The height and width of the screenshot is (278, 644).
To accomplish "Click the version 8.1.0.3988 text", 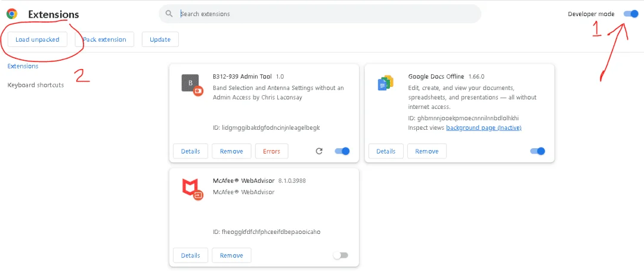I will 292,180.
